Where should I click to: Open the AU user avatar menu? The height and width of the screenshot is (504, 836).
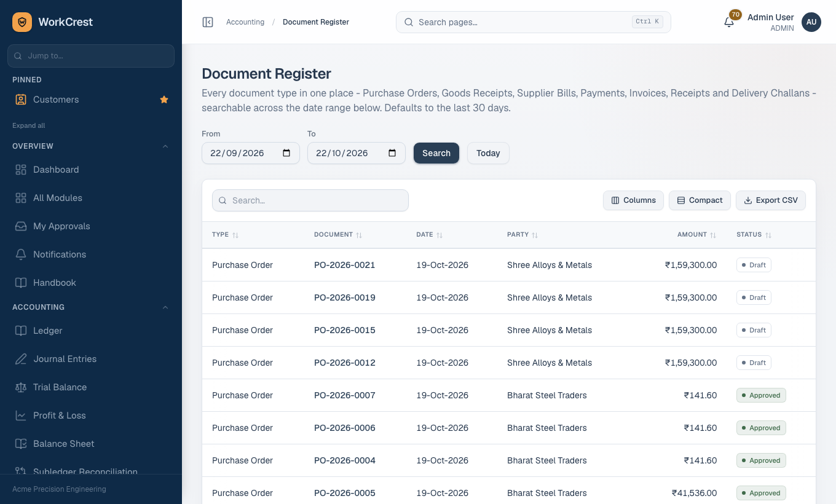tap(811, 22)
